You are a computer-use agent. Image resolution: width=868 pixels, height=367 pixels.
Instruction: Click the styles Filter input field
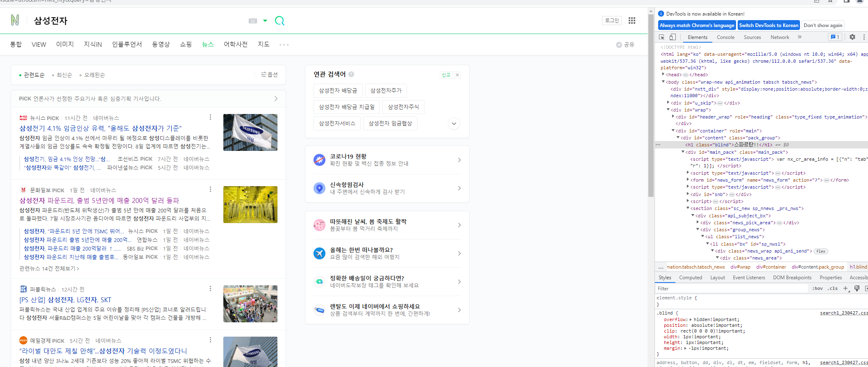[732, 289]
